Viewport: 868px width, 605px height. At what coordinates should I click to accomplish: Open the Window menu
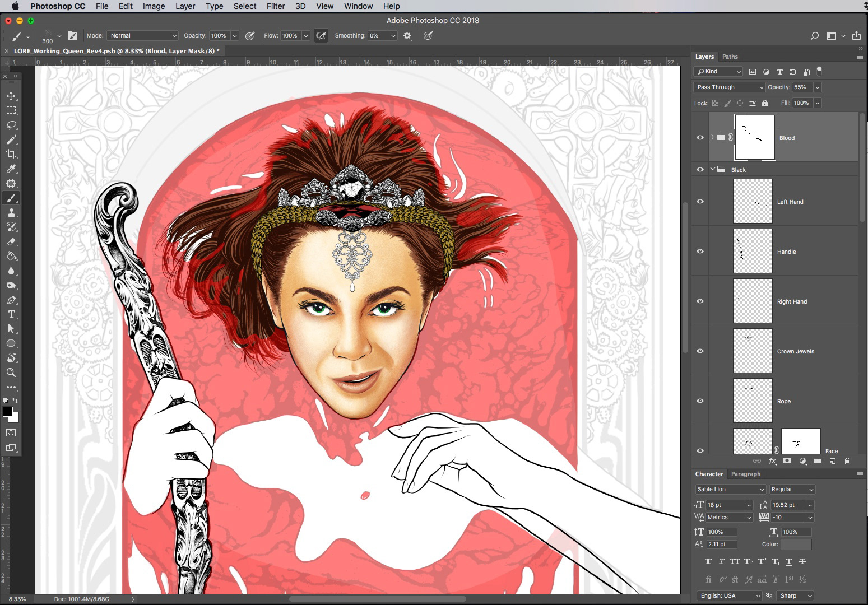(358, 6)
